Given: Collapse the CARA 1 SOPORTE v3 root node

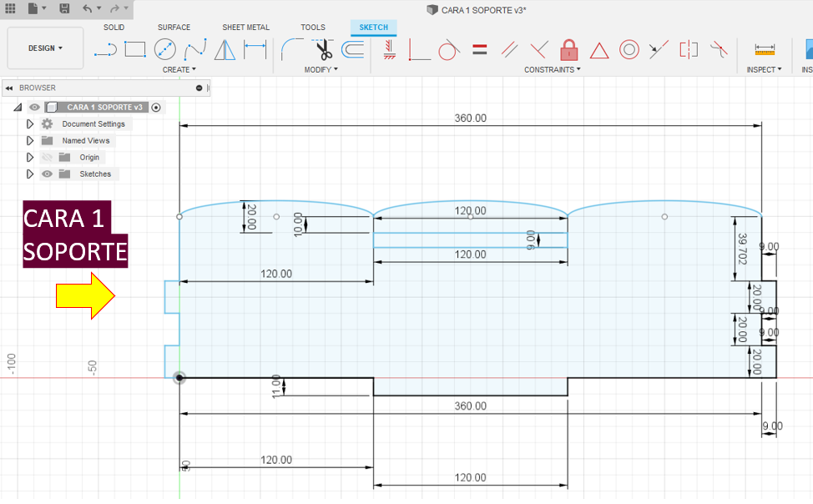Looking at the screenshot, I should click(18, 108).
